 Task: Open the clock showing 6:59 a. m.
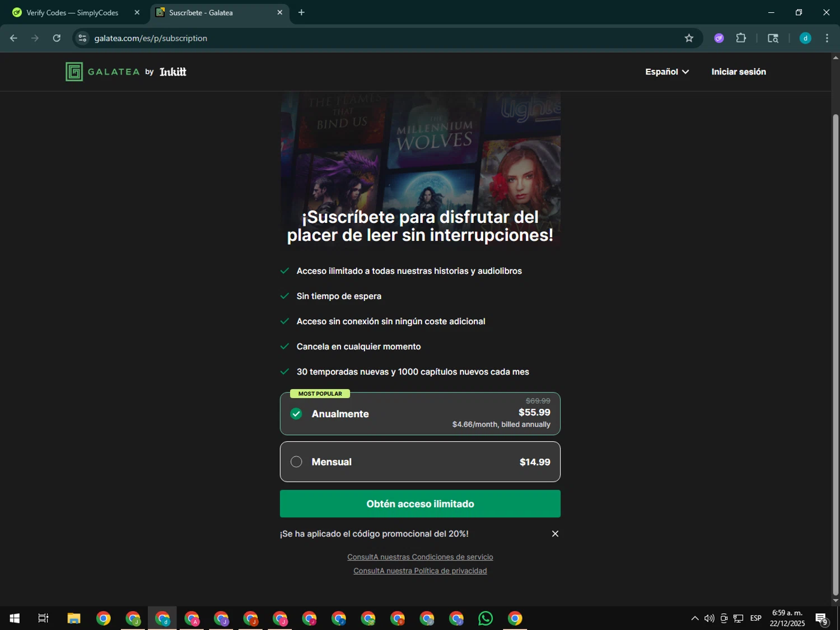click(787, 618)
